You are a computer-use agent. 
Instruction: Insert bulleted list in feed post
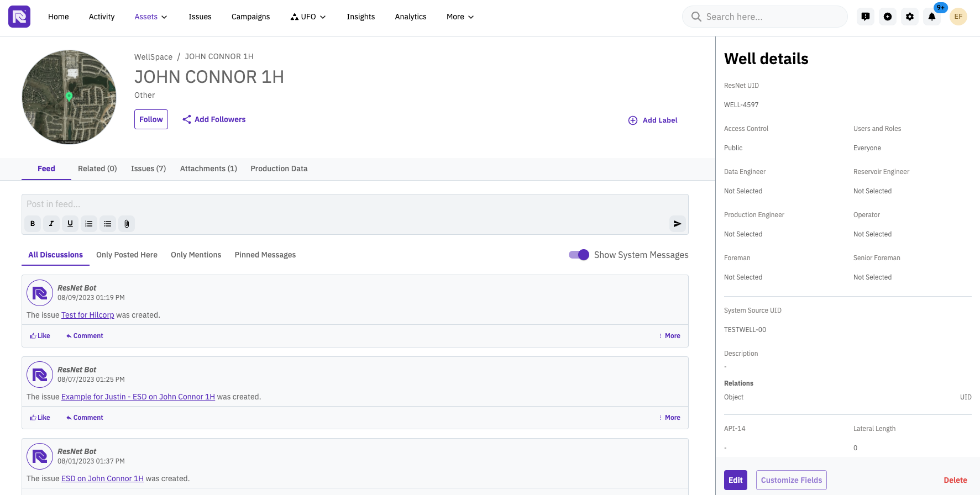[x=108, y=224]
